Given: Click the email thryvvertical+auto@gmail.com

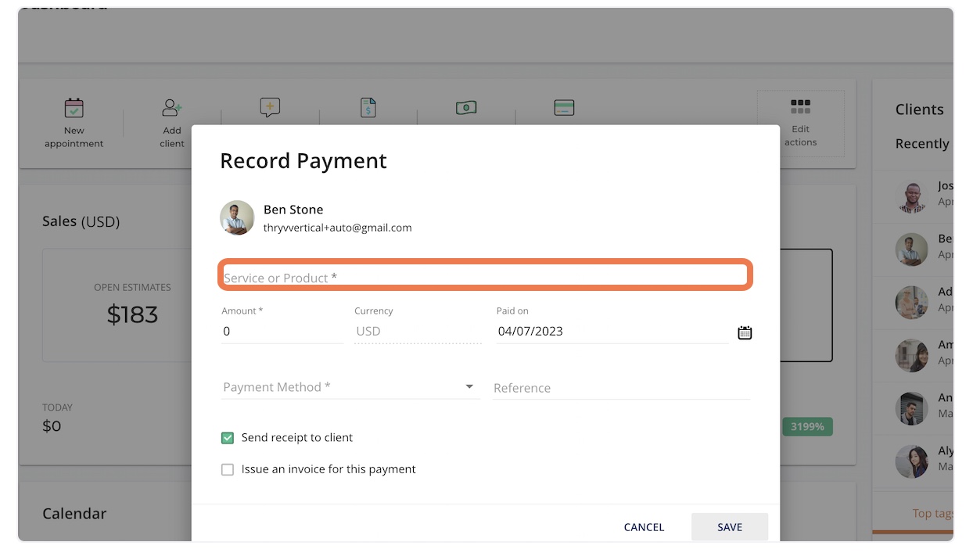Looking at the screenshot, I should [338, 228].
